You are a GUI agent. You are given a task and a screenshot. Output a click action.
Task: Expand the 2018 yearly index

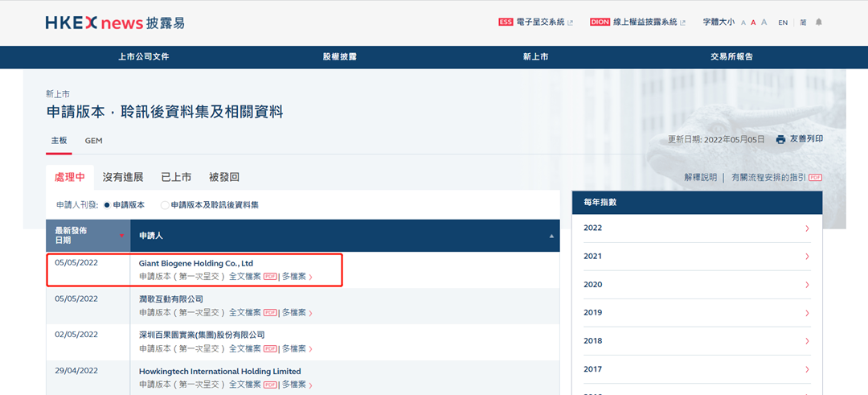[x=697, y=341]
